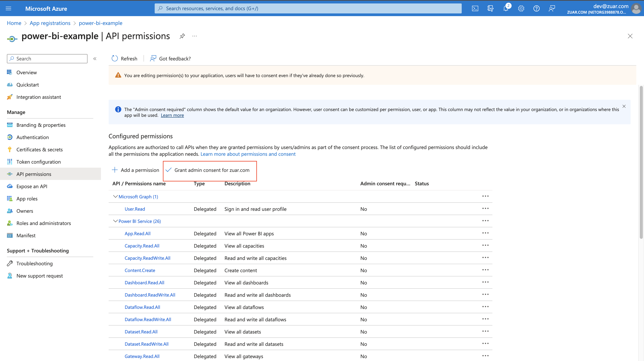Screen dimensions: 644x361
Task: Open the notifications bell
Action: click(506, 8)
